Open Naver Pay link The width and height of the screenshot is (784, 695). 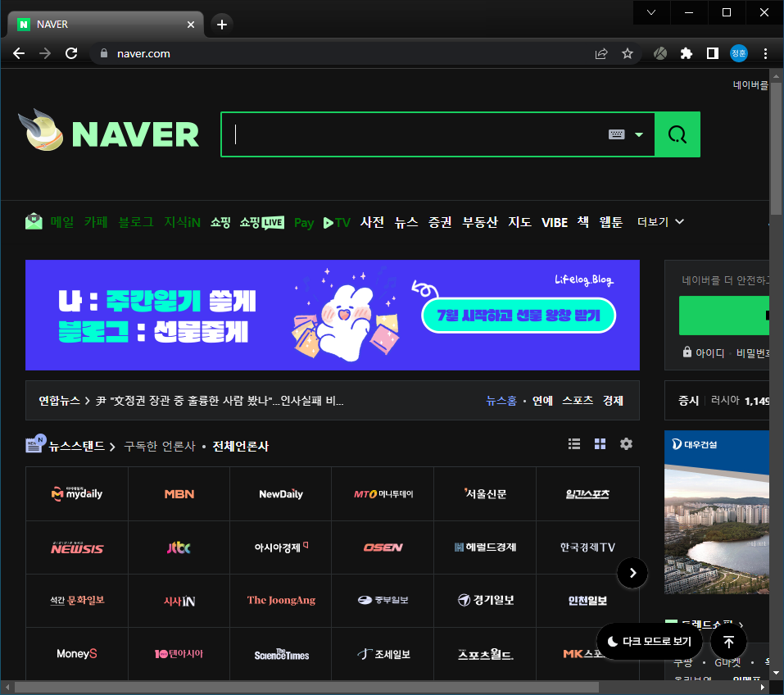click(x=304, y=223)
